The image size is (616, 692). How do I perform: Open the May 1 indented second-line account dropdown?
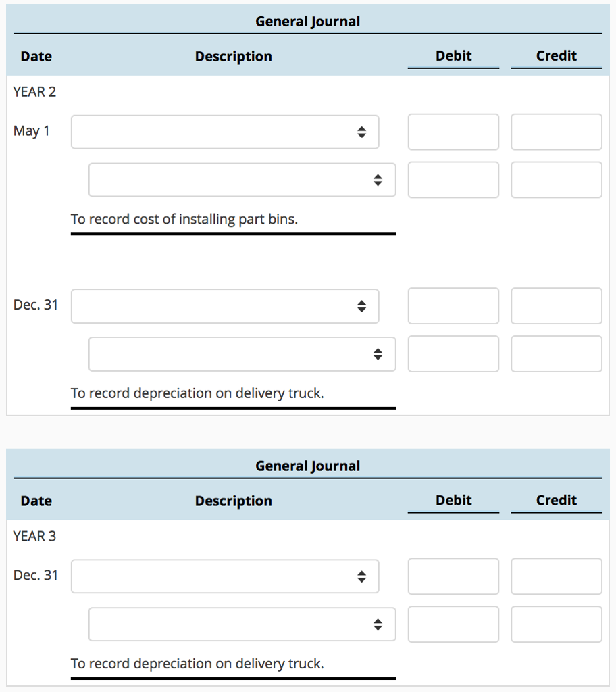point(242,180)
